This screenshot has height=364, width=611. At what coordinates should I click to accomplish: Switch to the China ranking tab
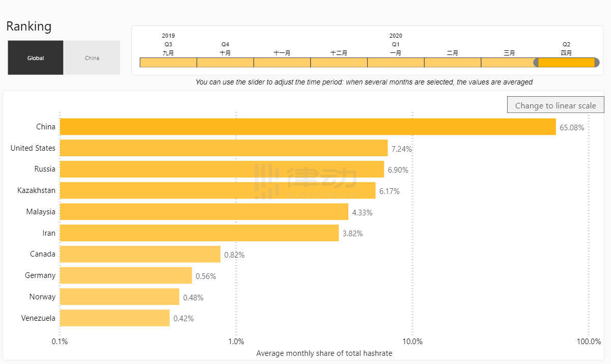92,58
